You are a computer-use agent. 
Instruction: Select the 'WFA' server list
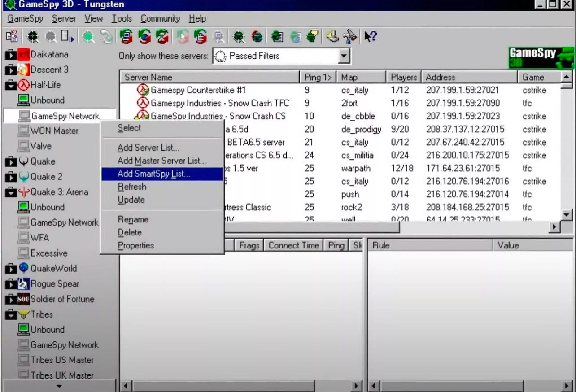40,238
